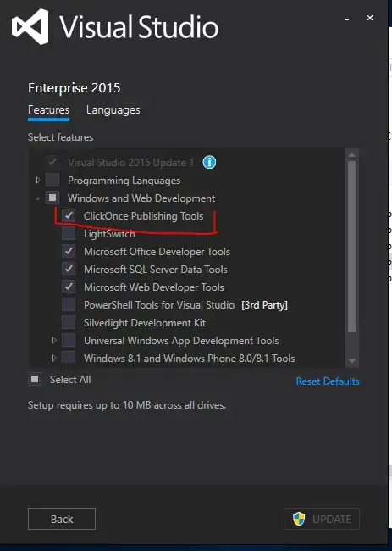Select 'Microsoft Web Developer Tools' label
The width and height of the screenshot is (392, 551).
point(154,287)
